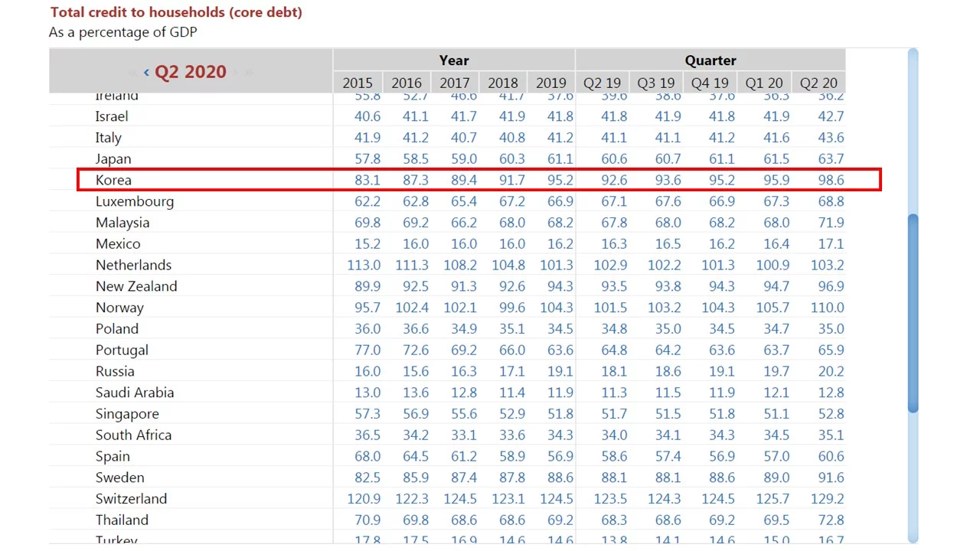
Task: Click the faded jump-to-last double arrow
Action: [x=248, y=72]
